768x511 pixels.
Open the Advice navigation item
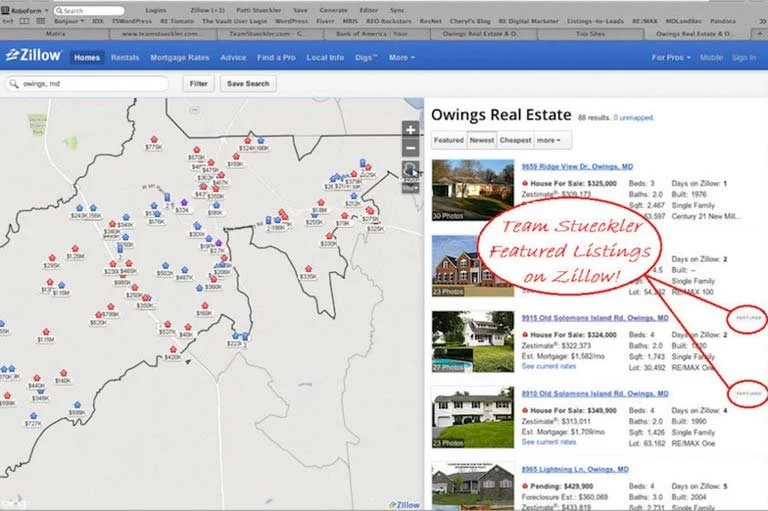click(233, 57)
